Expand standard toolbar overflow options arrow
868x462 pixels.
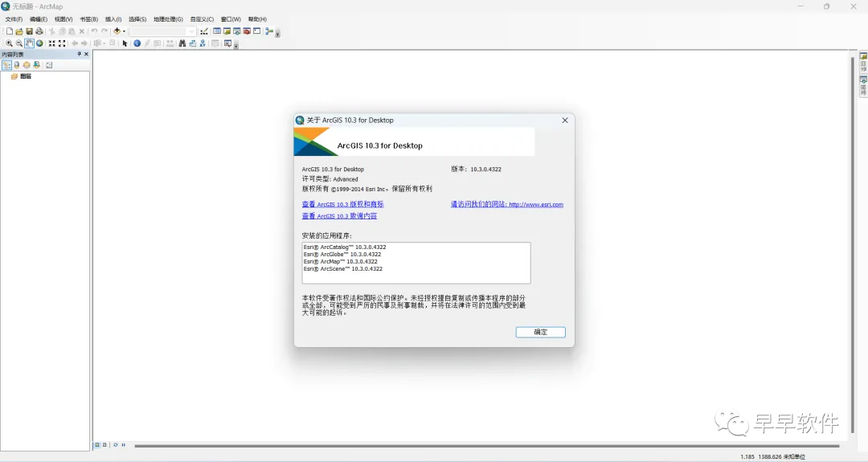point(278,35)
